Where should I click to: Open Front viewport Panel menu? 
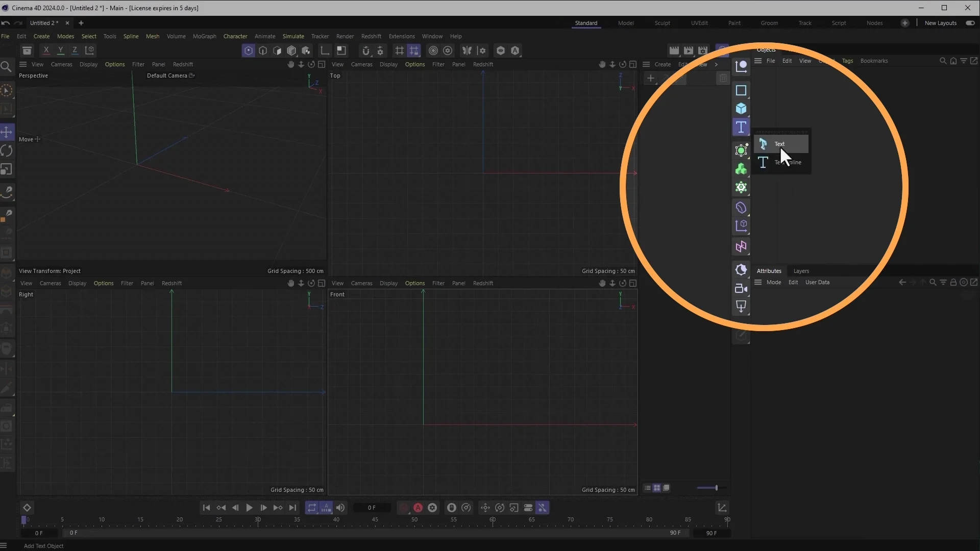coord(458,283)
